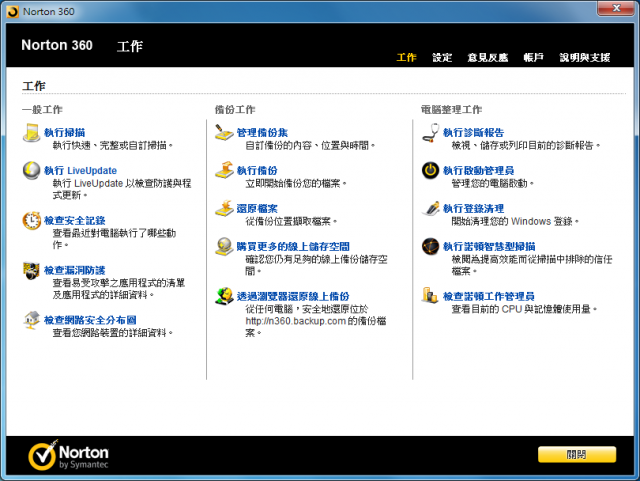The image size is (640, 481).
Task: Click the 執行登錄清理 link
Action: point(473,209)
